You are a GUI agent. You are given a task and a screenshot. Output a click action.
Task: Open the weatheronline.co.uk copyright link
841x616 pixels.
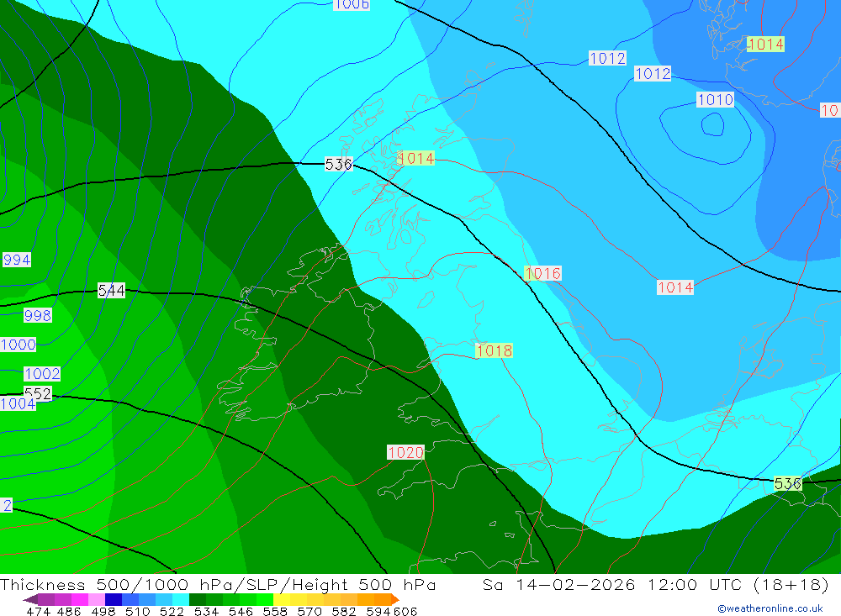pyautogui.click(x=770, y=608)
